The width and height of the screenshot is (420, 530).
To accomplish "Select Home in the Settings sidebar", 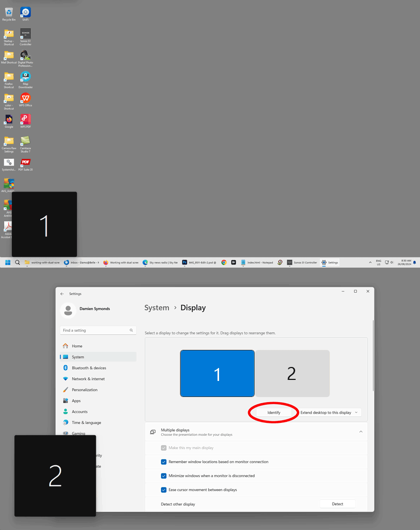I will pyautogui.click(x=77, y=346).
